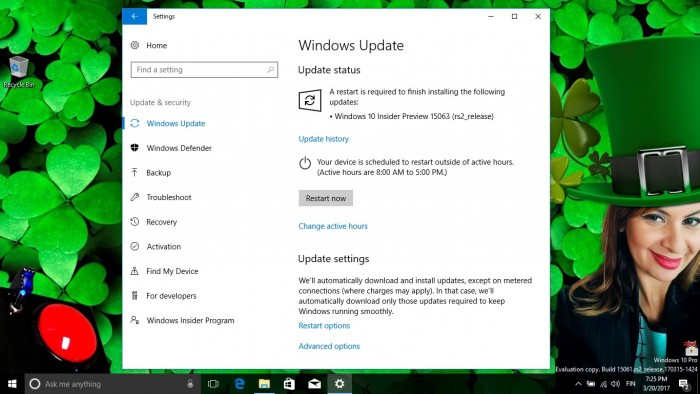Click the Cortana microphone icon
Screen dimensions: 700x394
point(190,384)
